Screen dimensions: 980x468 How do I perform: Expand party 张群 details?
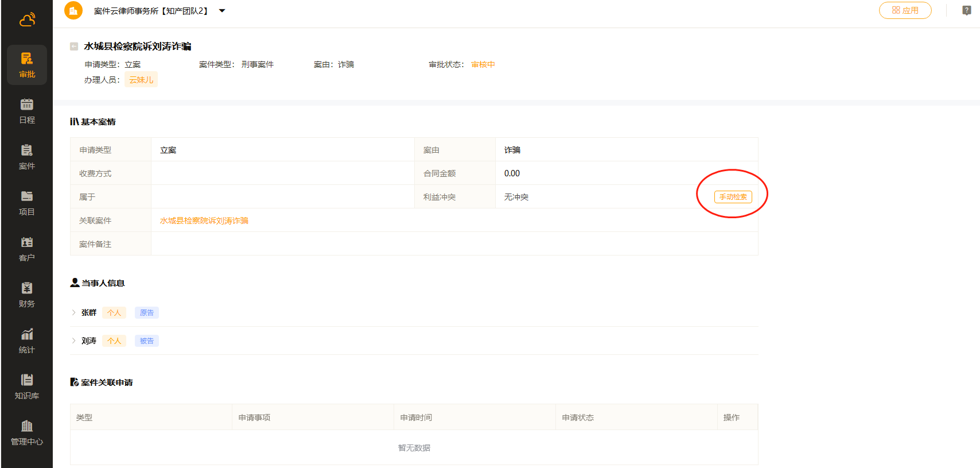(74, 312)
